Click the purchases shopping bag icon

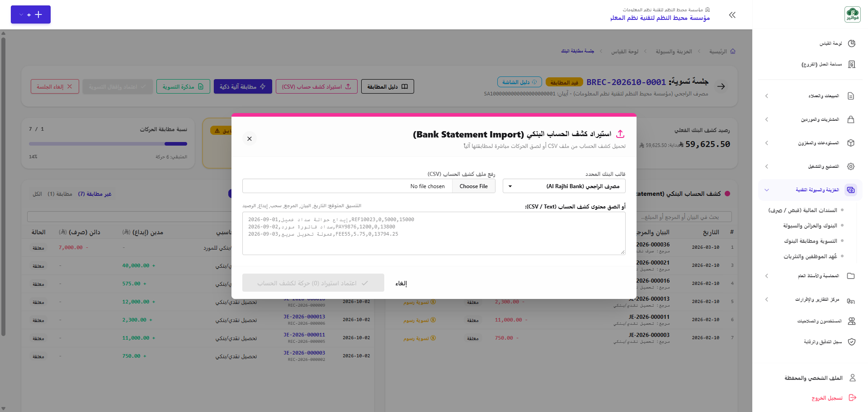point(851,119)
